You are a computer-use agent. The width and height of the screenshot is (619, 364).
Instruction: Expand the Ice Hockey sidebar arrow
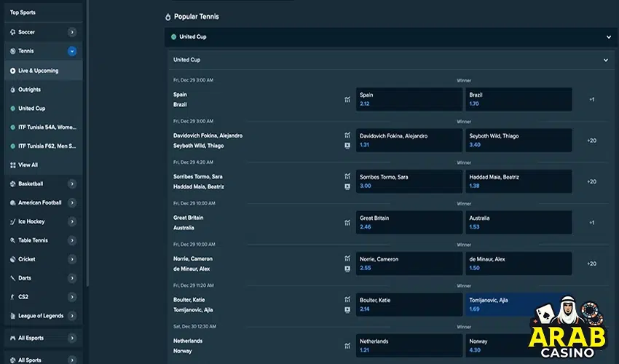[x=72, y=221]
